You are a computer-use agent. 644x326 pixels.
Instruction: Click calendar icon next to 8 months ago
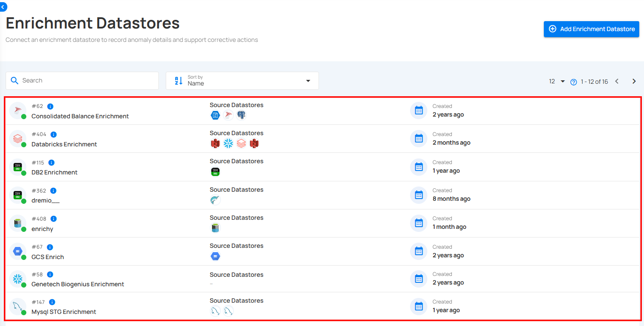click(419, 195)
